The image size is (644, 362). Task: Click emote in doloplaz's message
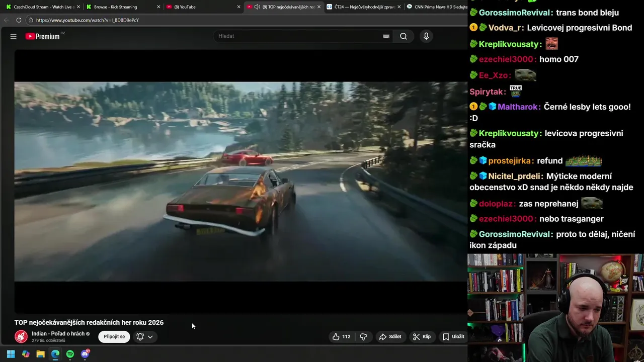click(x=592, y=203)
